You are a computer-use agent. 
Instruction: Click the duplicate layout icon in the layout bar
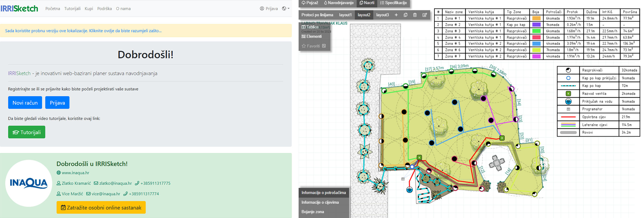coord(405,15)
